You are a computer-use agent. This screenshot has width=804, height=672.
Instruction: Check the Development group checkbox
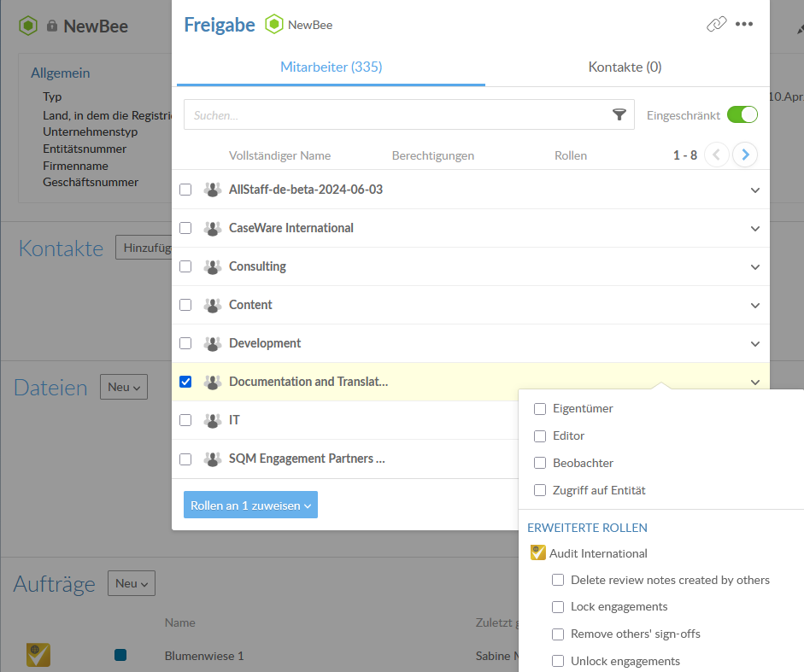tap(185, 343)
